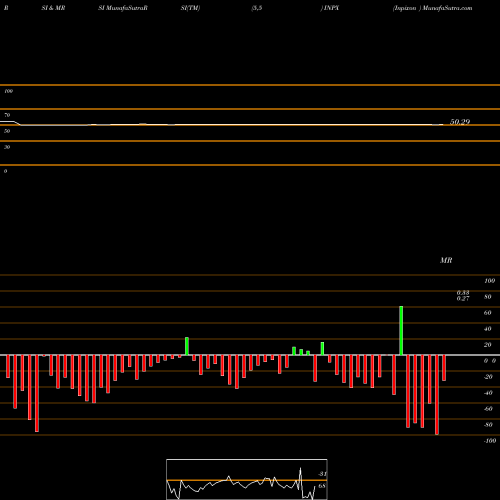Click the INPX ticker symbol in header
500x500 pixels.
(x=331, y=8)
